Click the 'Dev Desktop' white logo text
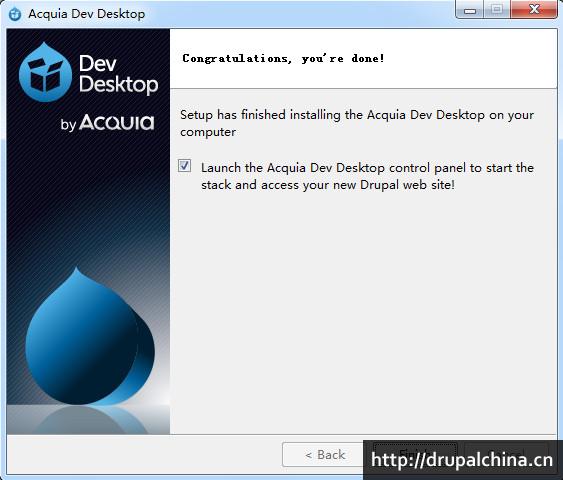Screen dimensions: 563x480 tap(118, 74)
